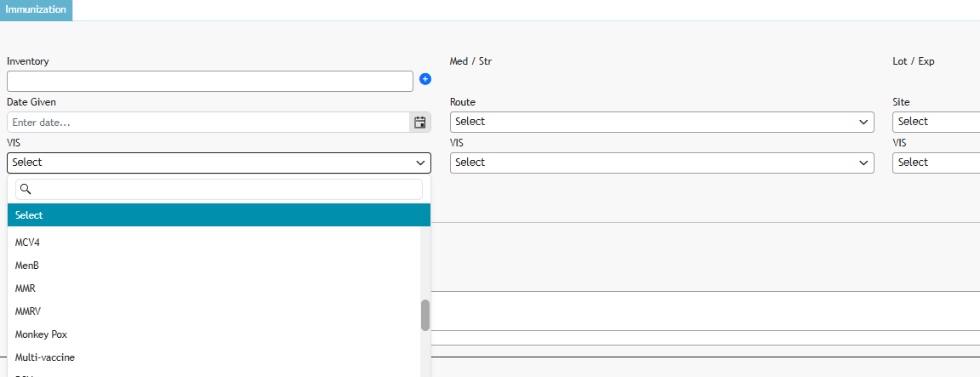
Task: Choose MenB in the VIS list
Action: pos(27,266)
